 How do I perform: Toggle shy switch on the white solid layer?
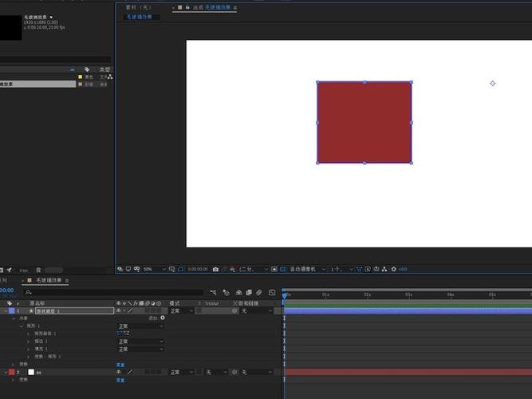pos(118,372)
